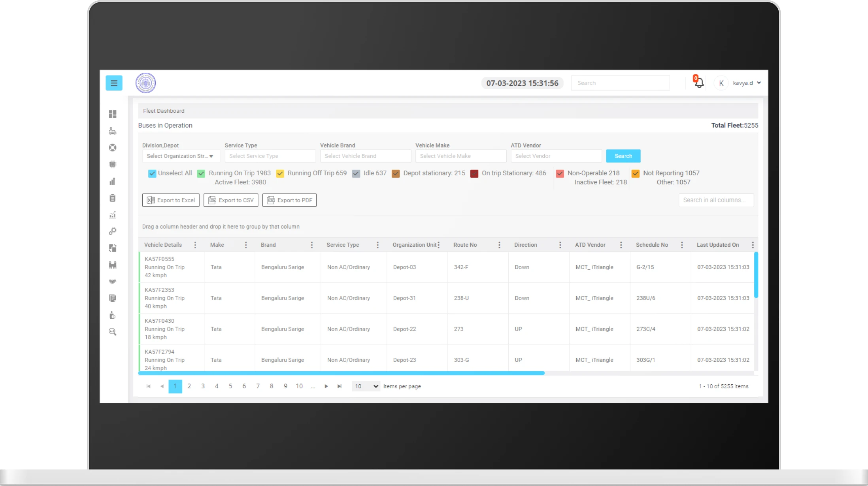
Task: Select the bar chart icon in sidebar
Action: [113, 182]
